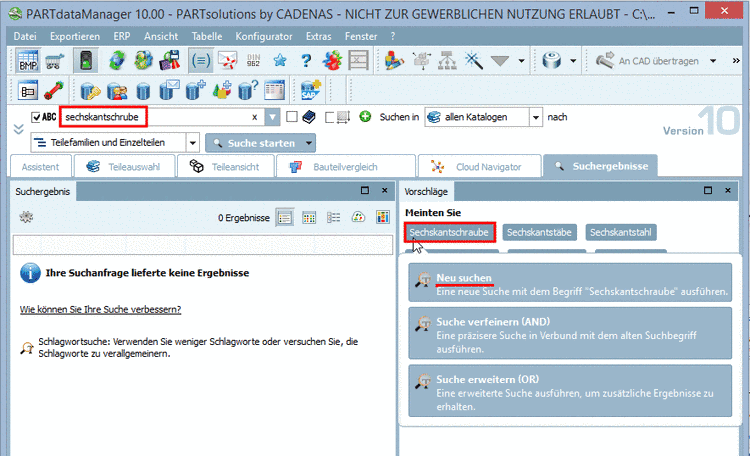Open the search term history dropdown
750x456 pixels.
(x=272, y=117)
